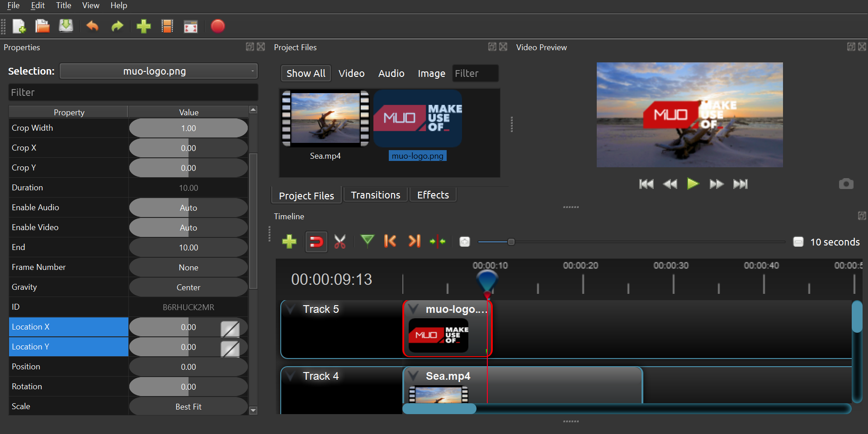The height and width of the screenshot is (434, 868).
Task: Click the green Add Marker icon
Action: click(368, 241)
